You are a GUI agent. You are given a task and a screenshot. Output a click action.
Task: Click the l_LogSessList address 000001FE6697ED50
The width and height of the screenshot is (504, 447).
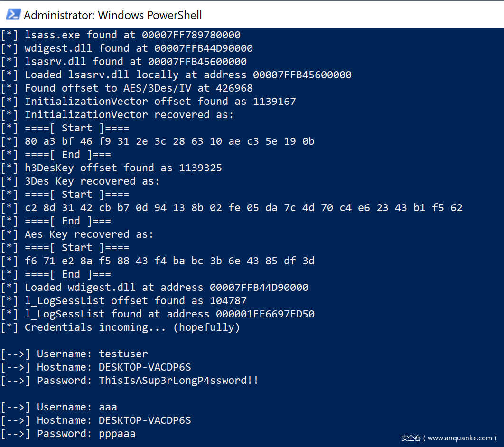click(x=265, y=314)
